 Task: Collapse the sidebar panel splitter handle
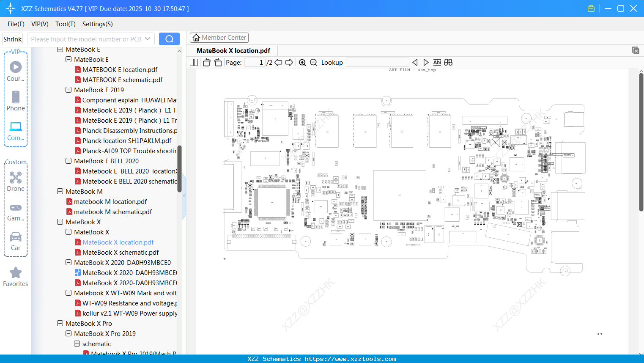pos(184,196)
